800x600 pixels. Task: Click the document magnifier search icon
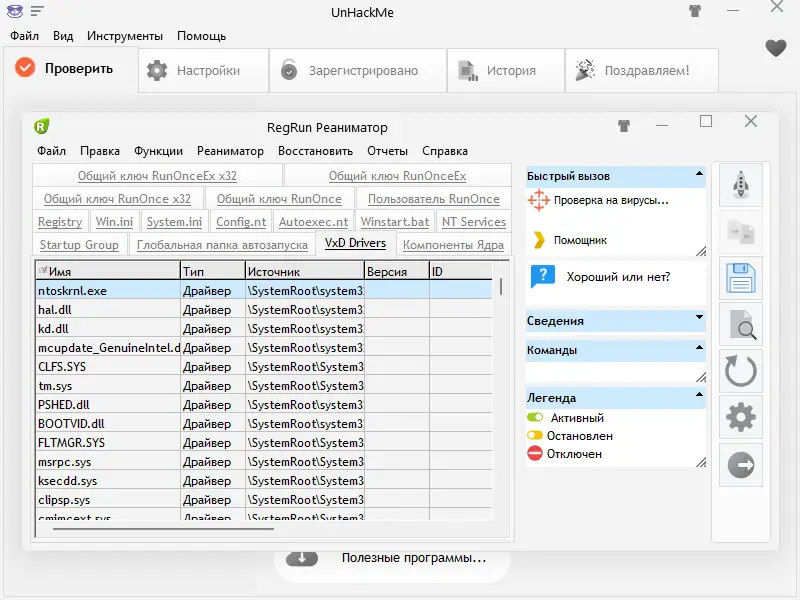pyautogui.click(x=740, y=325)
